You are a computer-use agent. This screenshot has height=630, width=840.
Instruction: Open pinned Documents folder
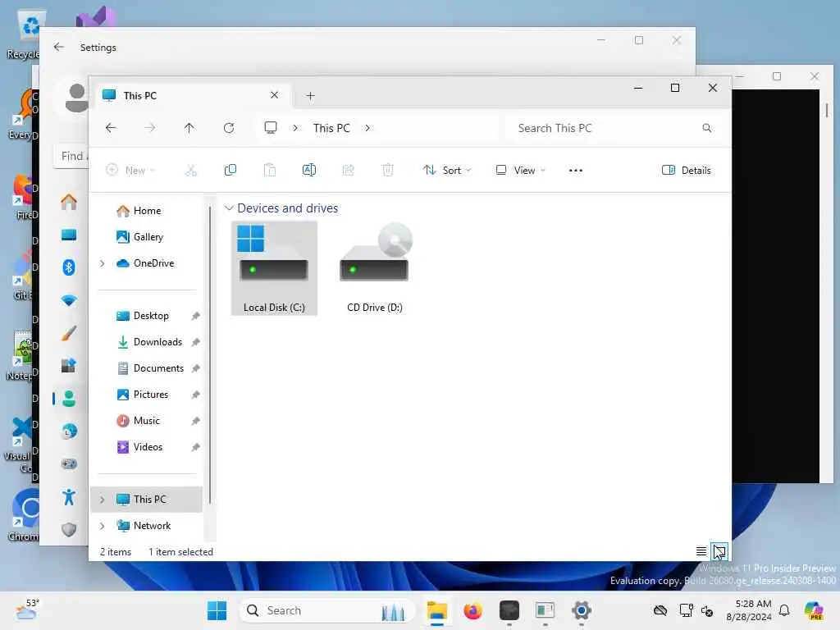tap(158, 368)
